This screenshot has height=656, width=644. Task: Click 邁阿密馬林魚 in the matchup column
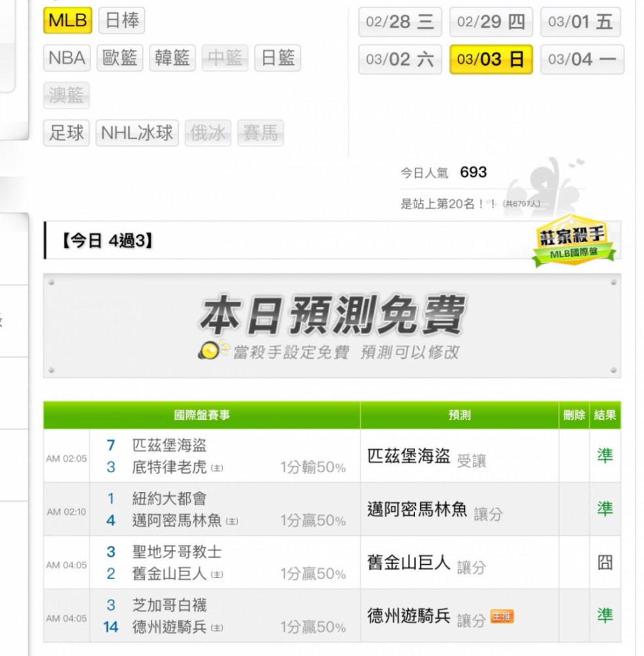click(177, 520)
